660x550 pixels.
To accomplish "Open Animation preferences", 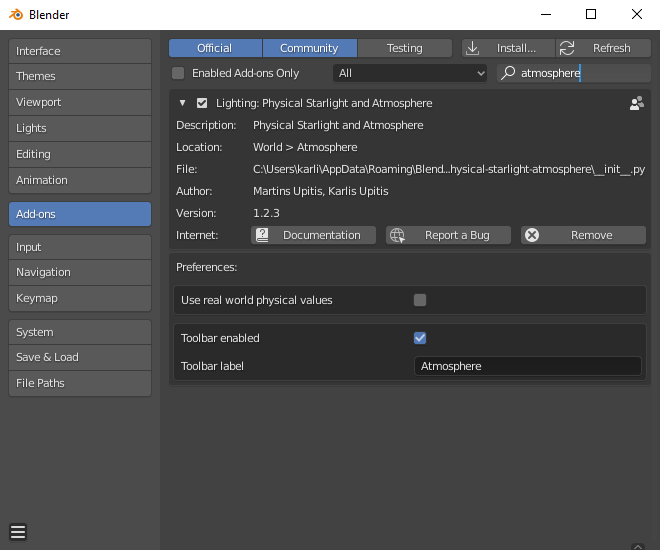I will coord(80,181).
